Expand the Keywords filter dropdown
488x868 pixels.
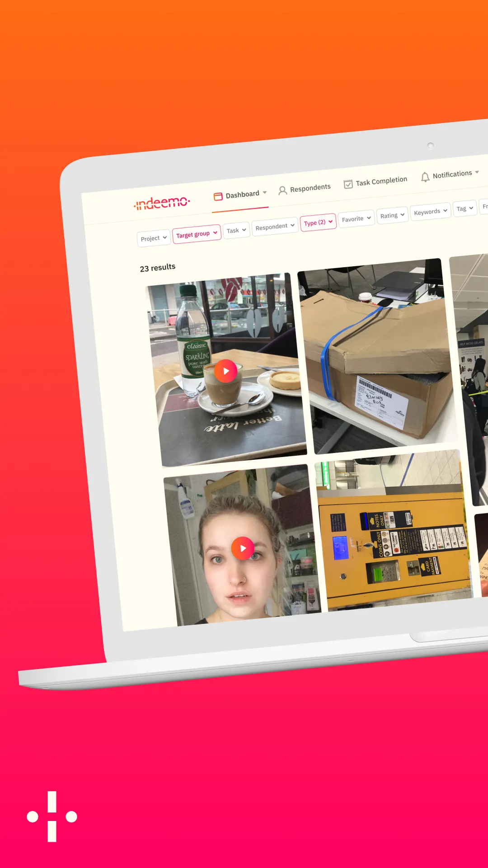pyautogui.click(x=431, y=211)
